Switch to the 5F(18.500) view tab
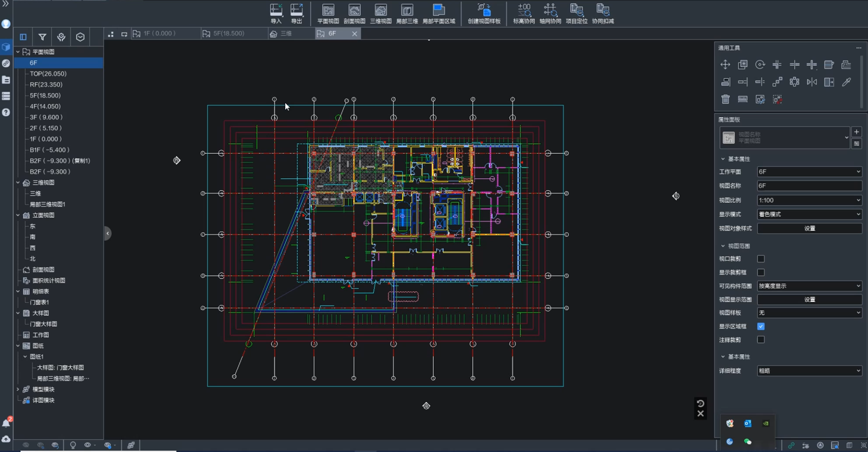Screen dimensions: 868x452 229,34
